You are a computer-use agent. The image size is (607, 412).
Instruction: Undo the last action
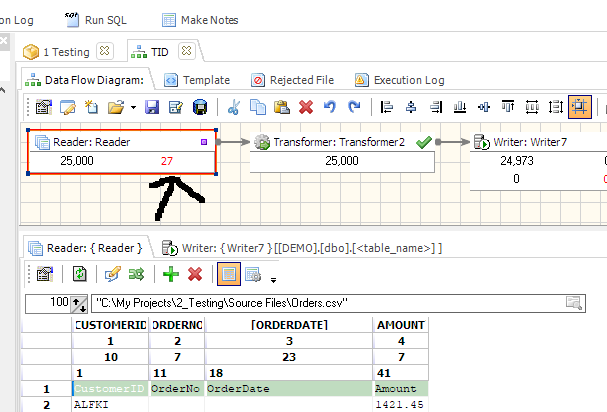point(330,107)
